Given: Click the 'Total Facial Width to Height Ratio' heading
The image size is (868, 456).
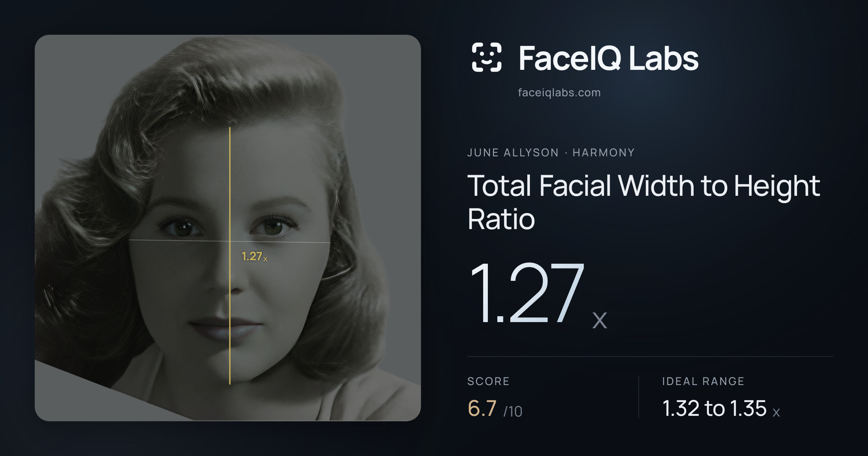Looking at the screenshot, I should [644, 202].
